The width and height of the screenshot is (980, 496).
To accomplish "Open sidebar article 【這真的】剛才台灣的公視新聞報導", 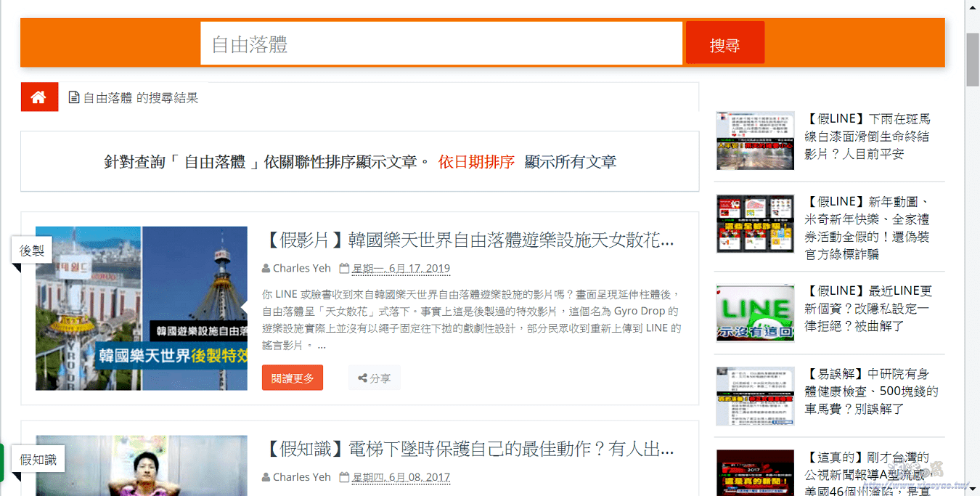I will (x=868, y=475).
